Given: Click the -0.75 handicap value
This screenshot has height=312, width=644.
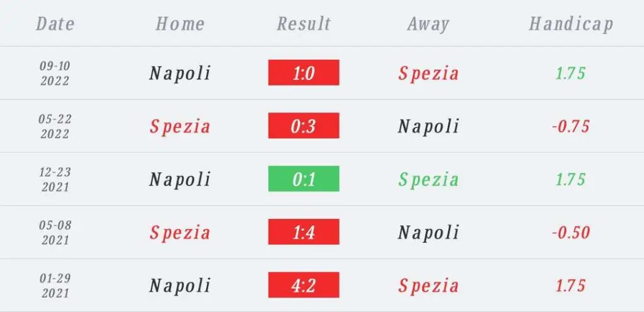Looking at the screenshot, I should tap(571, 126).
